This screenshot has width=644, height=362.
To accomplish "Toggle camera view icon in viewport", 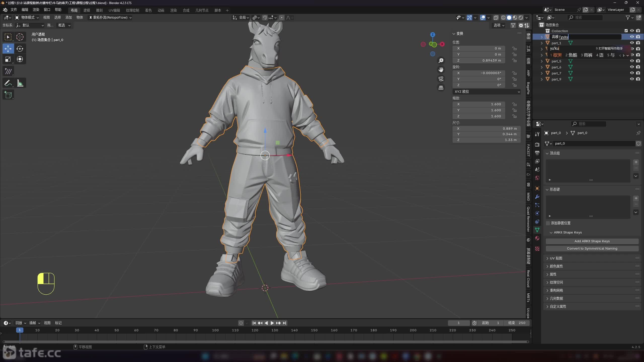I will (441, 79).
